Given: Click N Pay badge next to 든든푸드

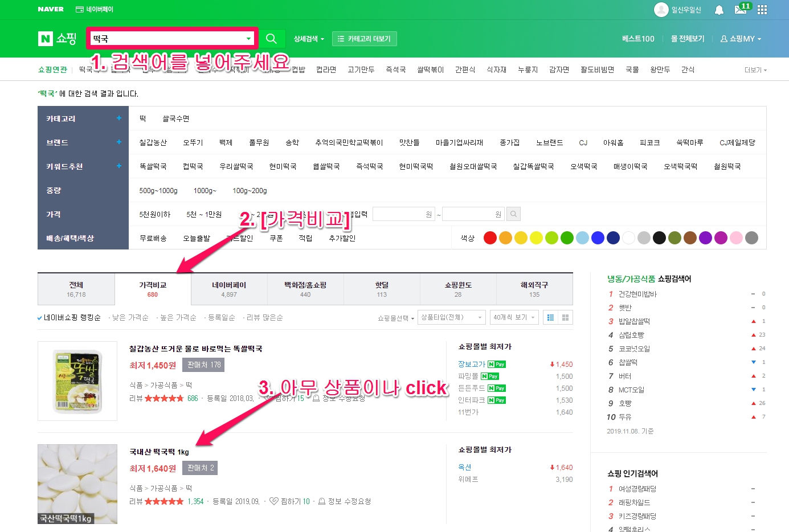Looking at the screenshot, I should click(497, 388).
